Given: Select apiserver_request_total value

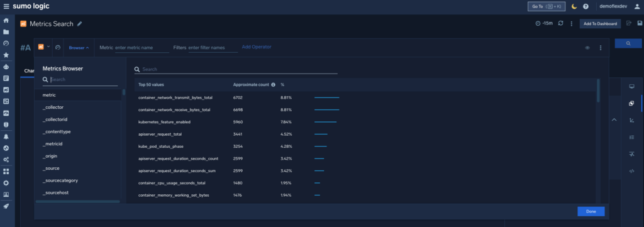Looking at the screenshot, I should [x=160, y=134].
